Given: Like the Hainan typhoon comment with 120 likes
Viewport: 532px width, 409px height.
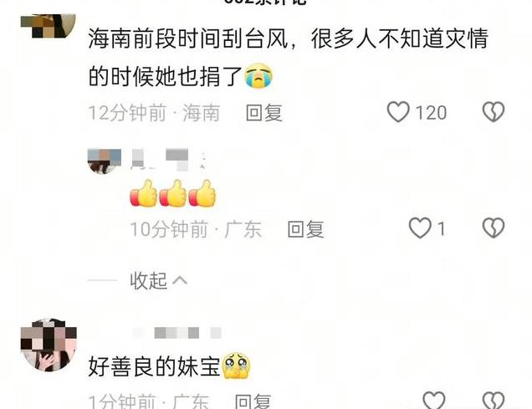Looking at the screenshot, I should click(398, 112).
